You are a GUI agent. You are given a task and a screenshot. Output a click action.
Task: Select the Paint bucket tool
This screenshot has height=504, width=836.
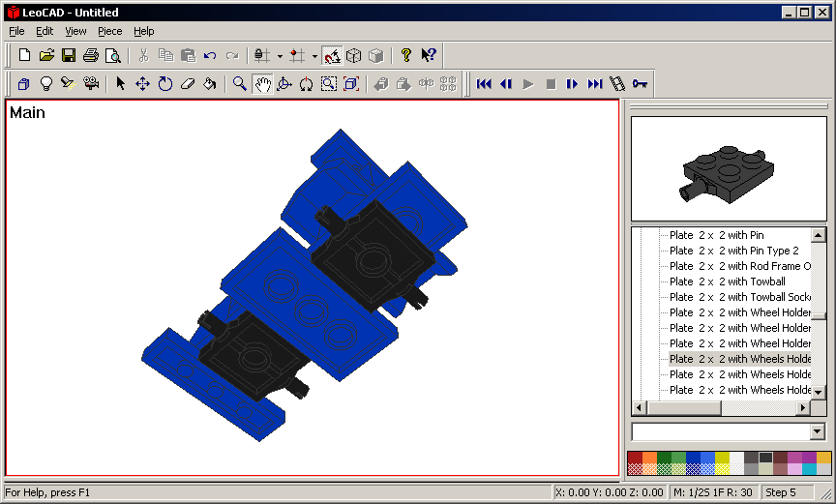coord(210,84)
